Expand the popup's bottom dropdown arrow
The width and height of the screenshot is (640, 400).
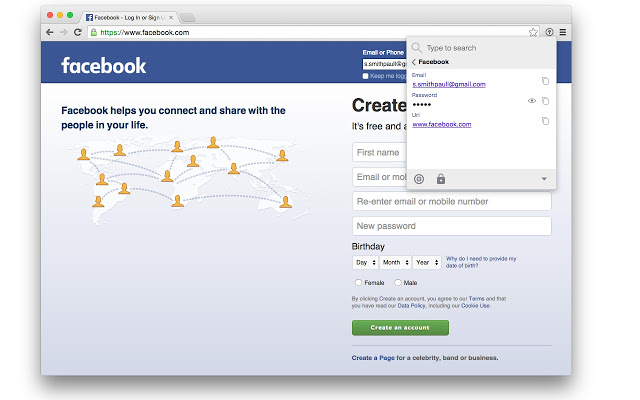[x=544, y=179]
